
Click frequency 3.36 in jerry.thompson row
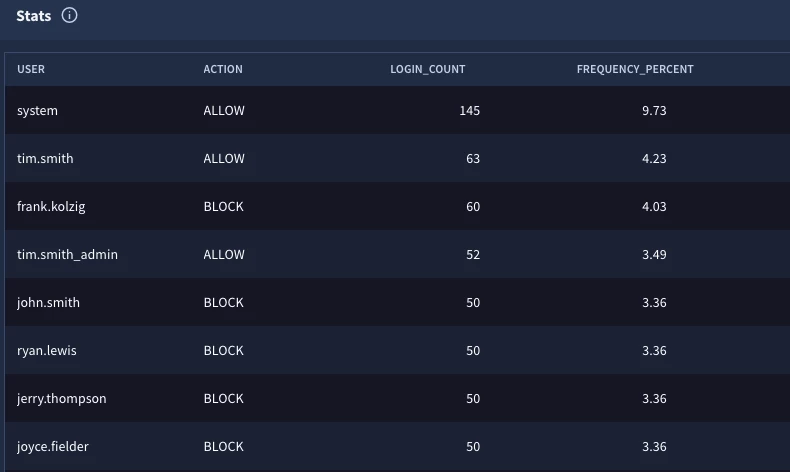654,398
